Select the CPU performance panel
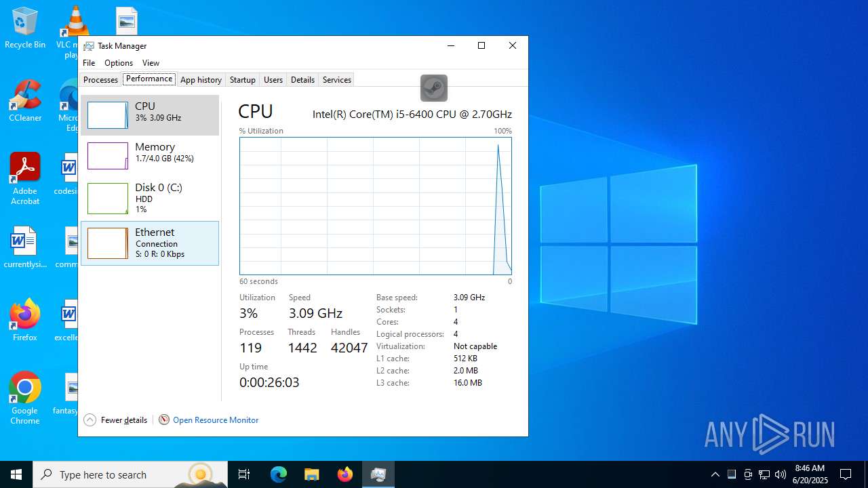This screenshot has height=488, width=868. 150,115
